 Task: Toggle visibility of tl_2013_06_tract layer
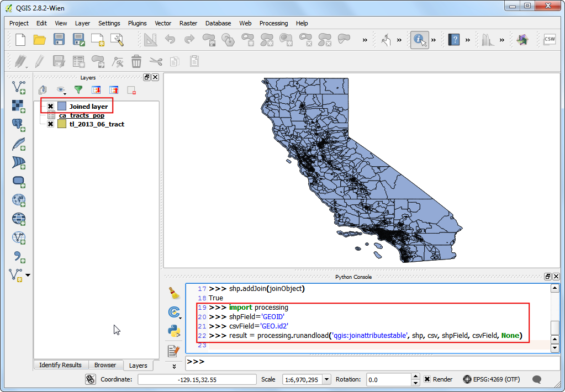pos(50,124)
